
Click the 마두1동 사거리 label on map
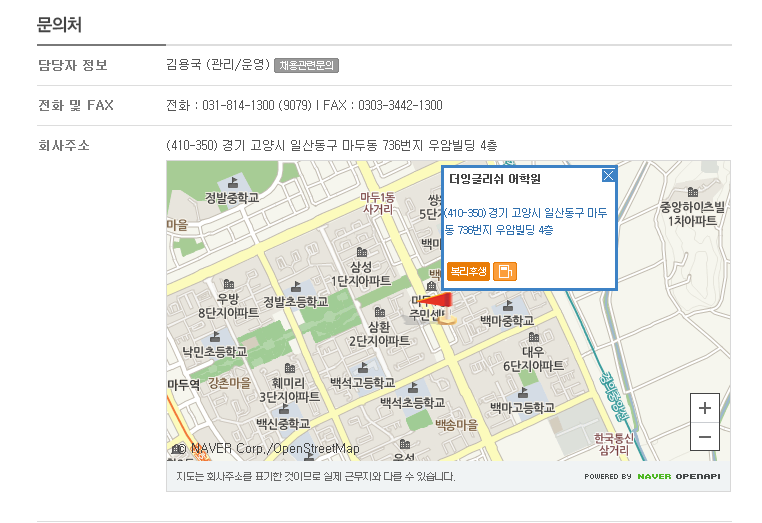tap(378, 203)
